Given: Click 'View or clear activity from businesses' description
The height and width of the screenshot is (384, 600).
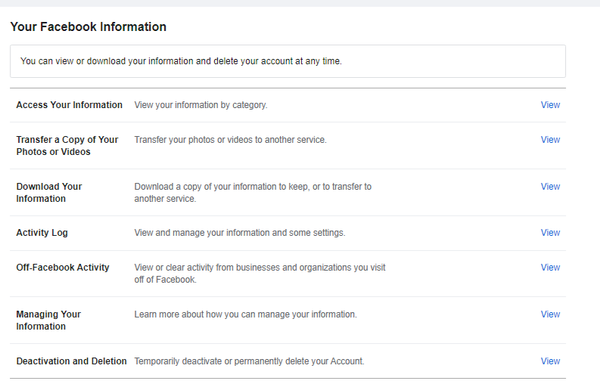Looking at the screenshot, I should (260, 273).
